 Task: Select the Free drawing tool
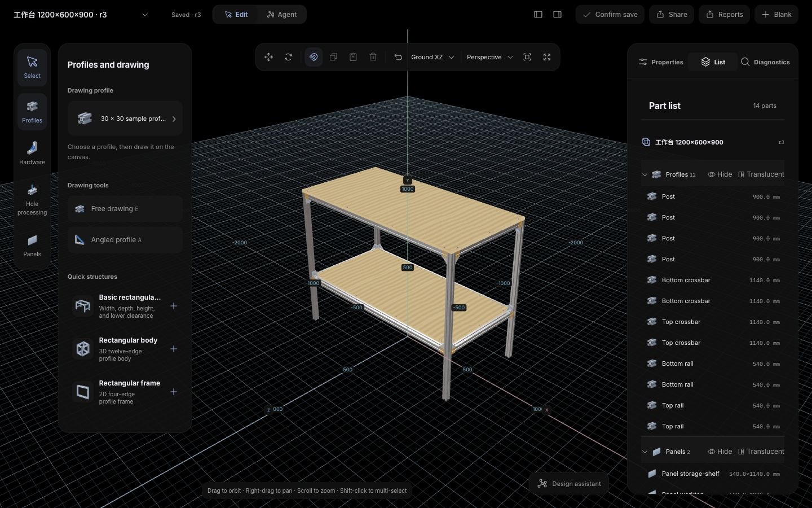tap(125, 209)
